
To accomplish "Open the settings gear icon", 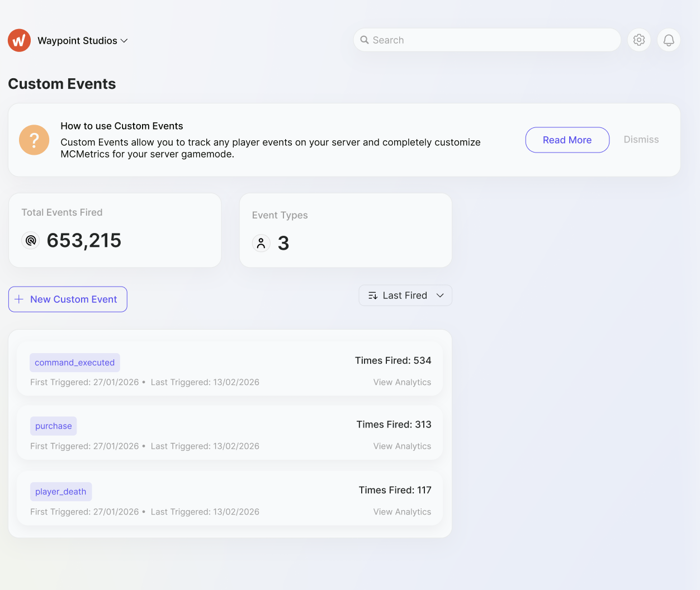I will [639, 40].
